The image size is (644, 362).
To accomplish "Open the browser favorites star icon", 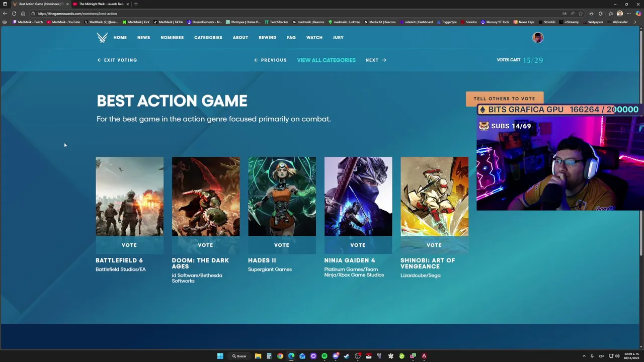I will (x=581, y=14).
